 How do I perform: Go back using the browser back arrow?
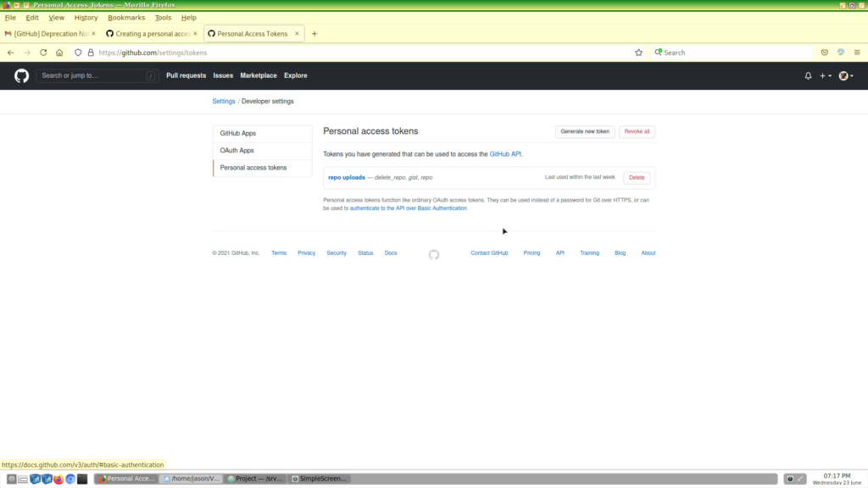pos(11,53)
